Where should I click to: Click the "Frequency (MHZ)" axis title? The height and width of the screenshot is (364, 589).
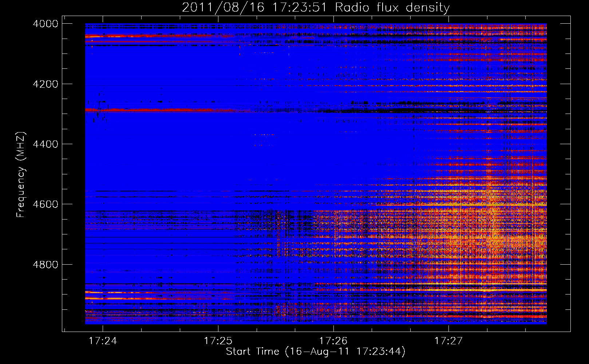[x=21, y=175]
